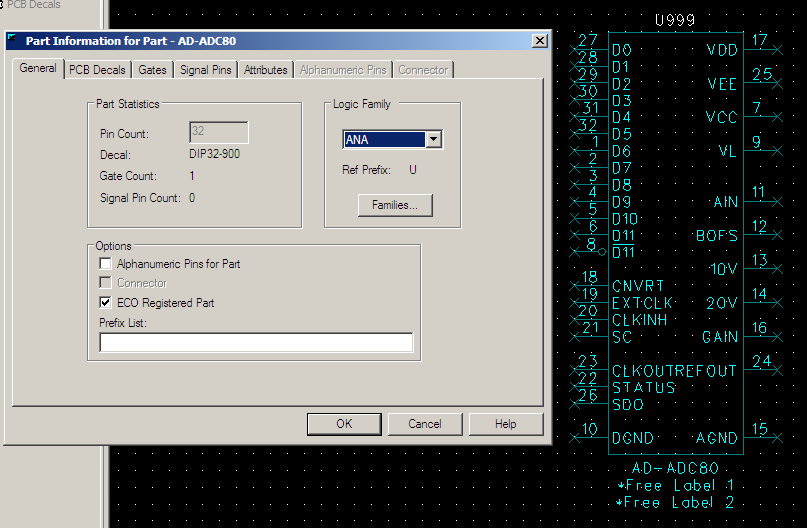Open the Gates tab

[152, 70]
